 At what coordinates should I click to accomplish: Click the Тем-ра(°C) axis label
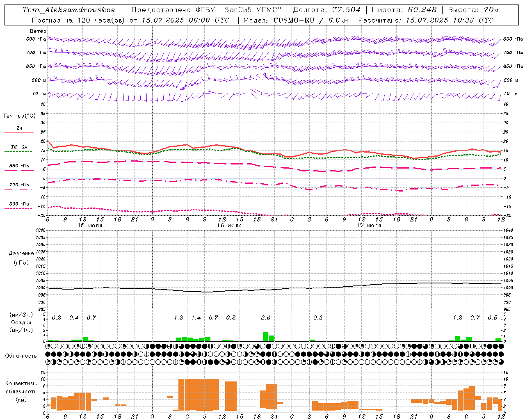point(19,116)
